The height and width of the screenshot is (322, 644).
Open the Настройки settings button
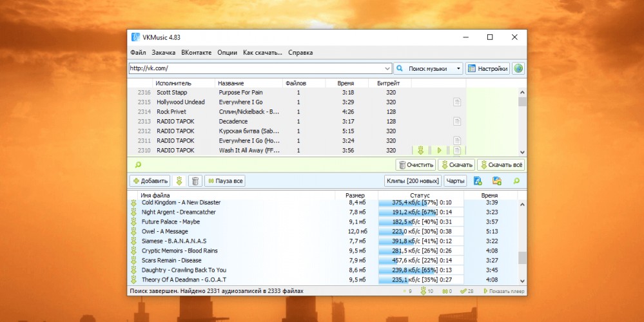(487, 68)
